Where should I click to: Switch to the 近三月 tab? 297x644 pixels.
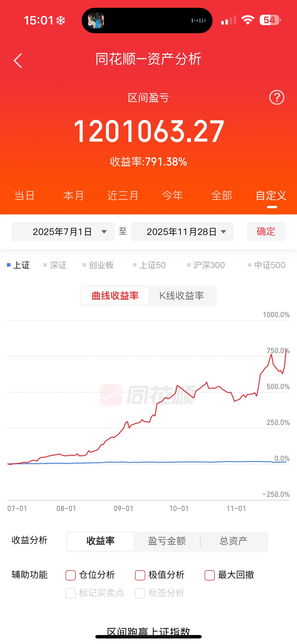(123, 196)
